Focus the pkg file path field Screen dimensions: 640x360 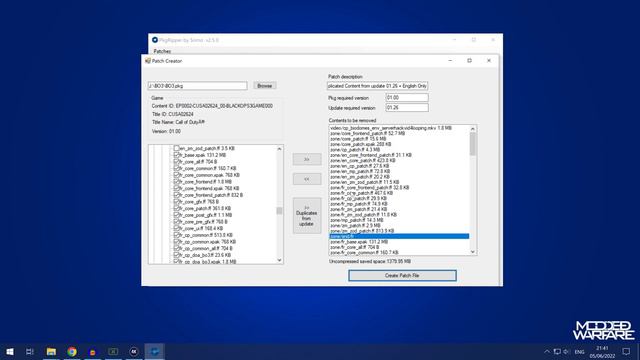tap(198, 86)
